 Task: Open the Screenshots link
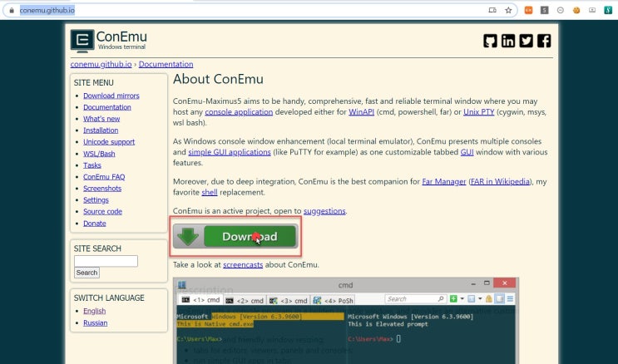pos(102,189)
